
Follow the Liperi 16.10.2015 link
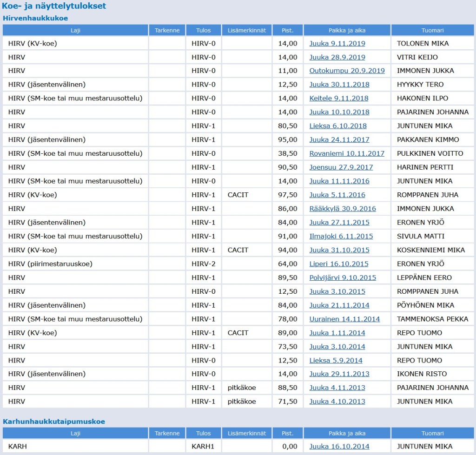click(x=338, y=264)
